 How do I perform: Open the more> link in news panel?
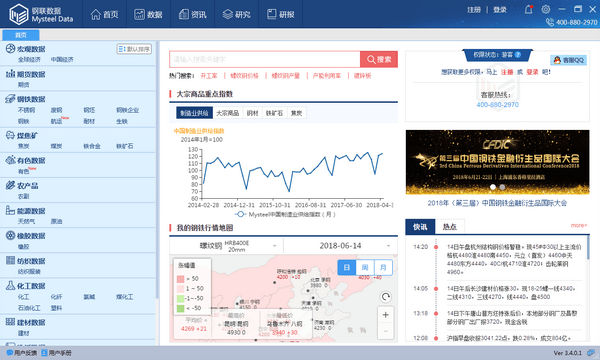[579, 225]
